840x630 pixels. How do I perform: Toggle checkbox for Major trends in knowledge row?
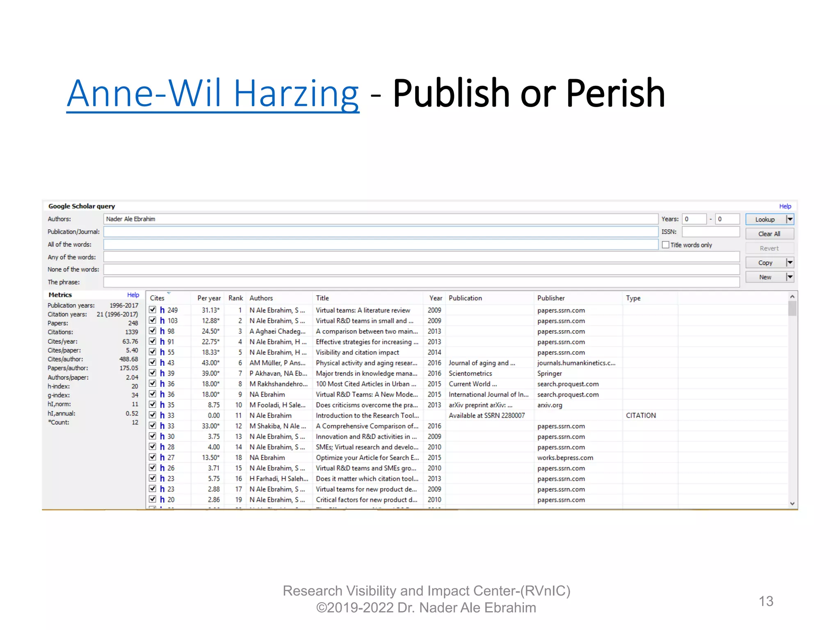point(153,373)
